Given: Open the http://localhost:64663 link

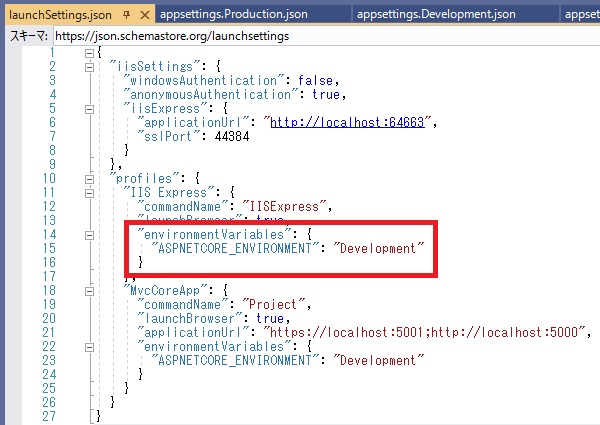Looking at the screenshot, I should coord(347,122).
